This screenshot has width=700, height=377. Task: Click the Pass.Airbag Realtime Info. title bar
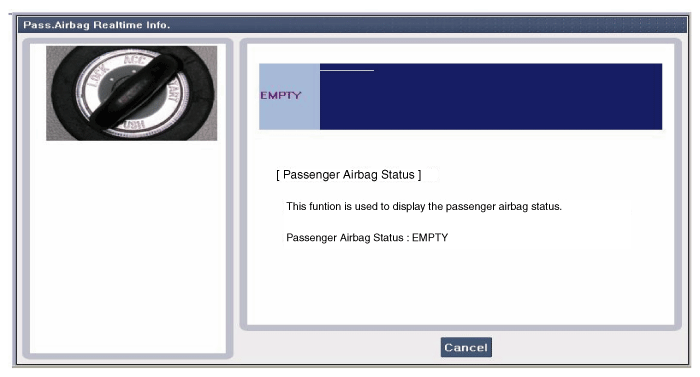point(352,25)
